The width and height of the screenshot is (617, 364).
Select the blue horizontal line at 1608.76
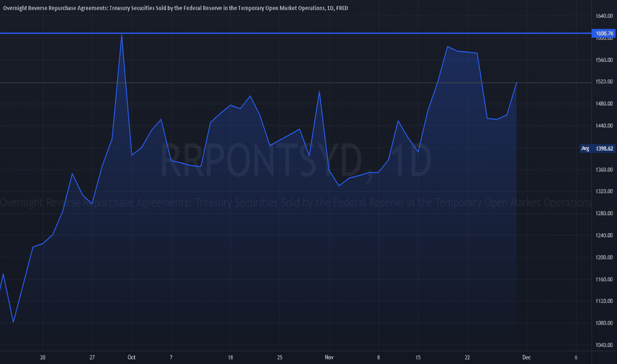pyautogui.click(x=295, y=34)
